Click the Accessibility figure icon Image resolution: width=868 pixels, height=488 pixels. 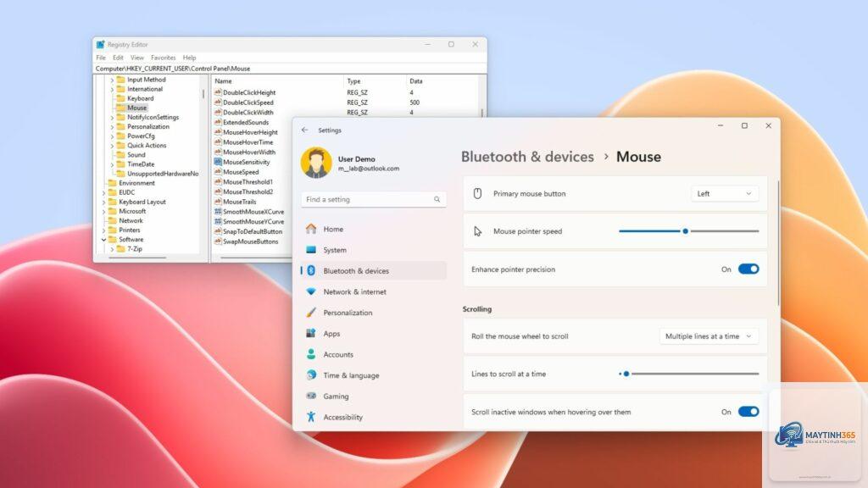(311, 417)
